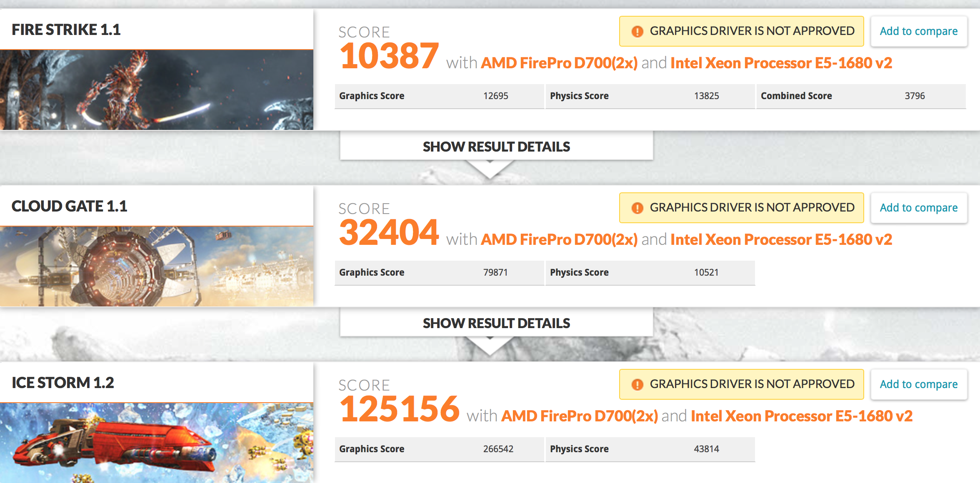This screenshot has height=483, width=980.
Task: Open Intel Xeon E5-1680 v2 link in Fire Strike
Action: [x=781, y=63]
